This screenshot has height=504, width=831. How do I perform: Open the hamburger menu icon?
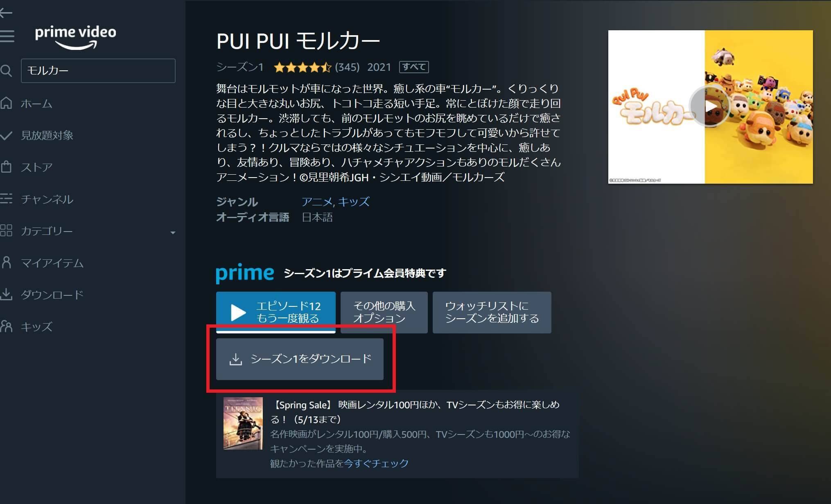(7, 36)
